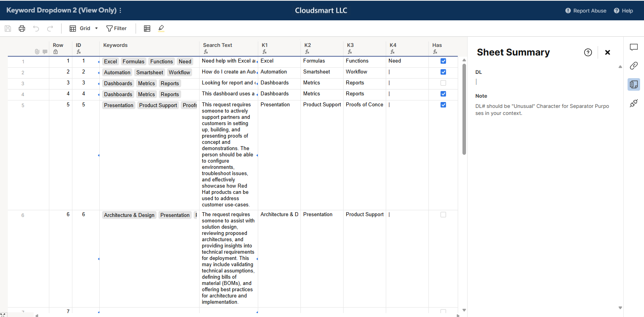Click the comments column header icon
This screenshot has width=644, height=317.
[45, 52]
